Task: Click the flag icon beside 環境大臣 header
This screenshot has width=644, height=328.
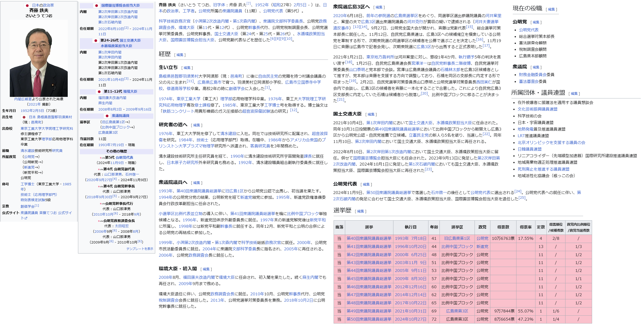Action: pos(99,92)
